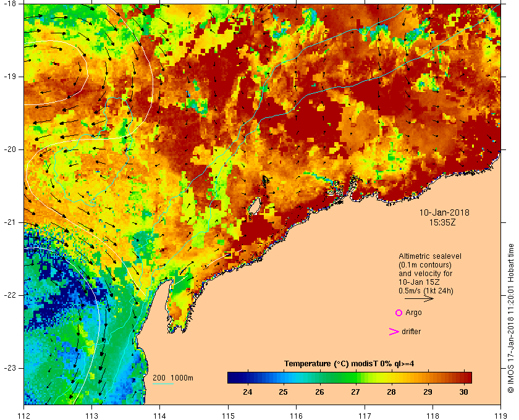The height and width of the screenshot is (420, 519).
Task: Click the colorbar tick label 29
Action: (428, 392)
